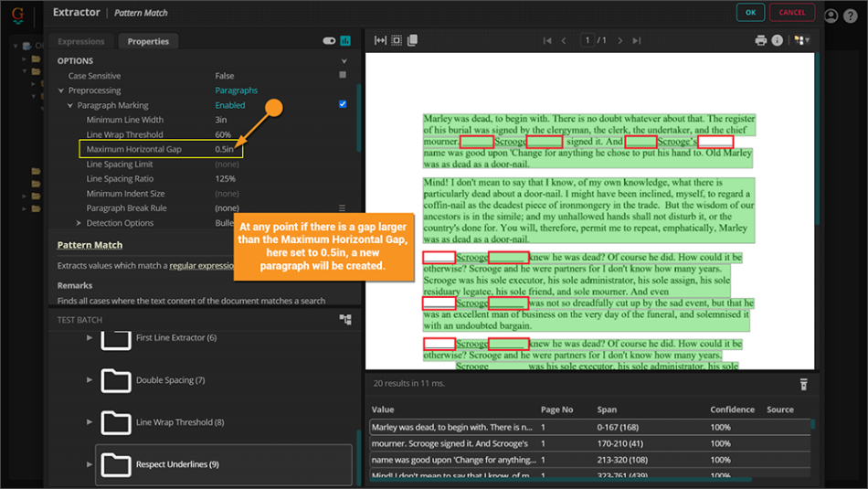The width and height of the screenshot is (868, 489).
Task: Go to the next page
Action: pyautogui.click(x=620, y=40)
